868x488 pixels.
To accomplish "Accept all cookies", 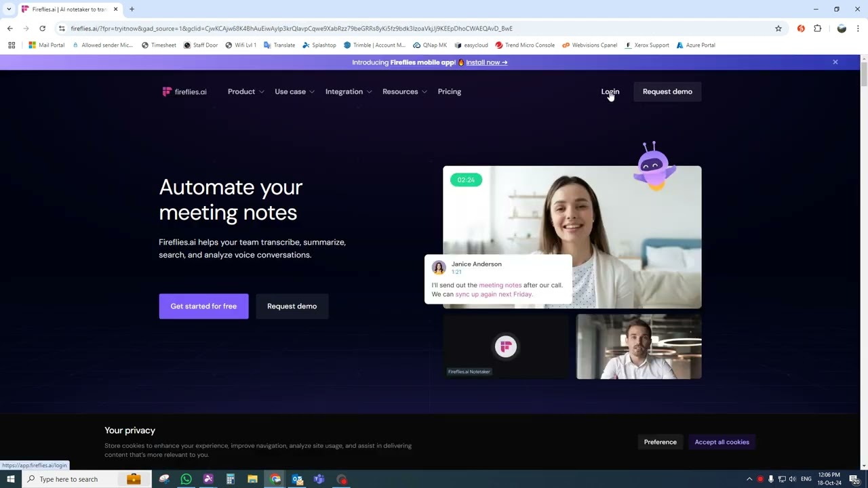I will tap(722, 442).
